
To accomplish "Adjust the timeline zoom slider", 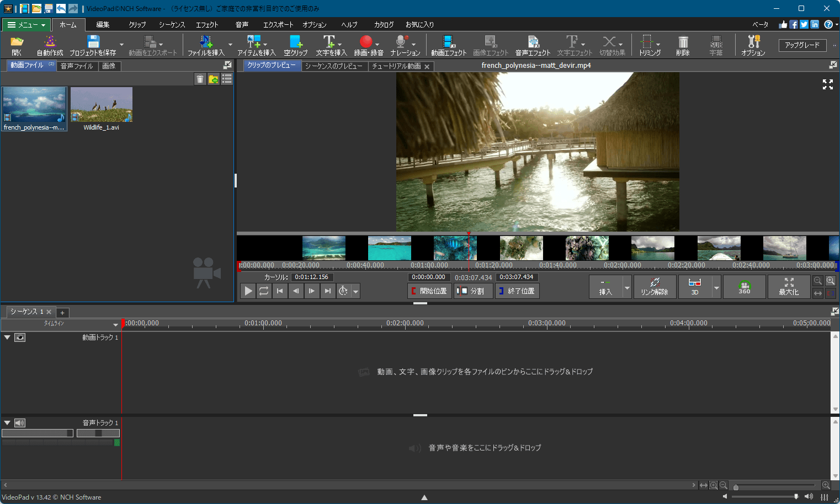I will click(x=775, y=486).
